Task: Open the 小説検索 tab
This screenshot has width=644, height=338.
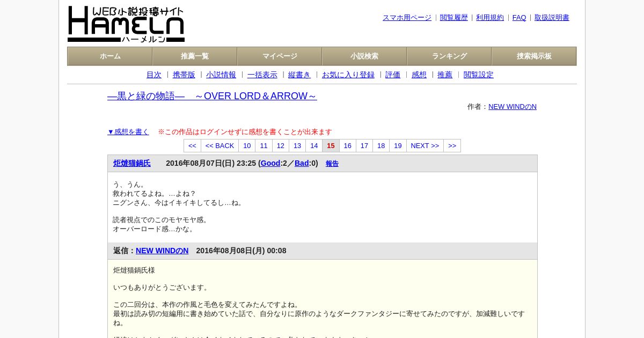Action: tap(364, 56)
